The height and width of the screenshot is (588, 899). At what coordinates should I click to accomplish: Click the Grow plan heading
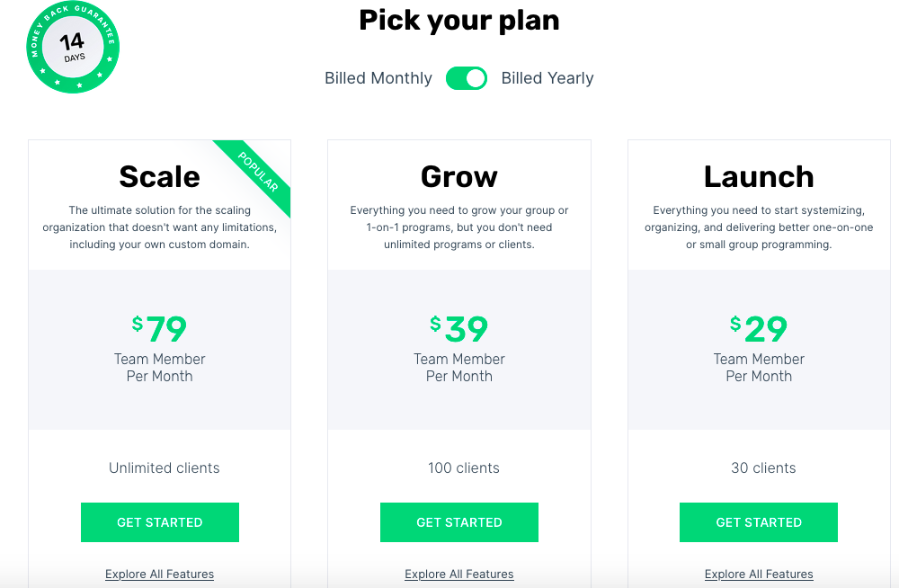[459, 176]
